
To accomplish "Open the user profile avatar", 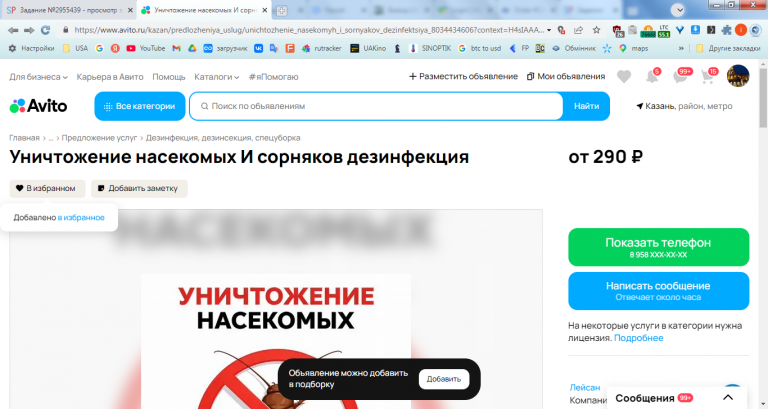I will [738, 76].
